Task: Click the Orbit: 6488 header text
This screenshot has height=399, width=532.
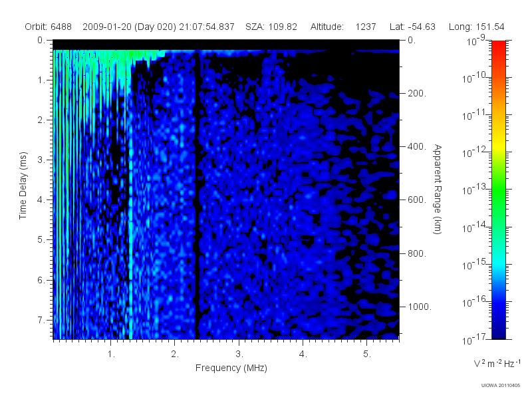Action: (48, 27)
